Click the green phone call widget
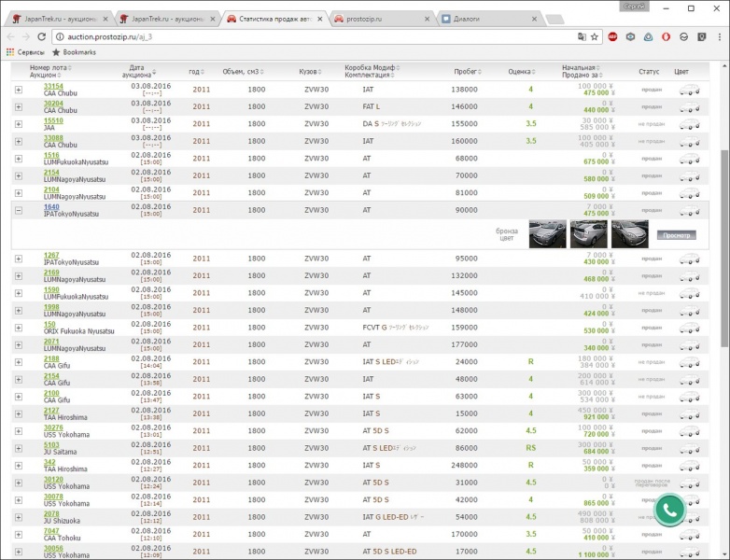 click(669, 509)
